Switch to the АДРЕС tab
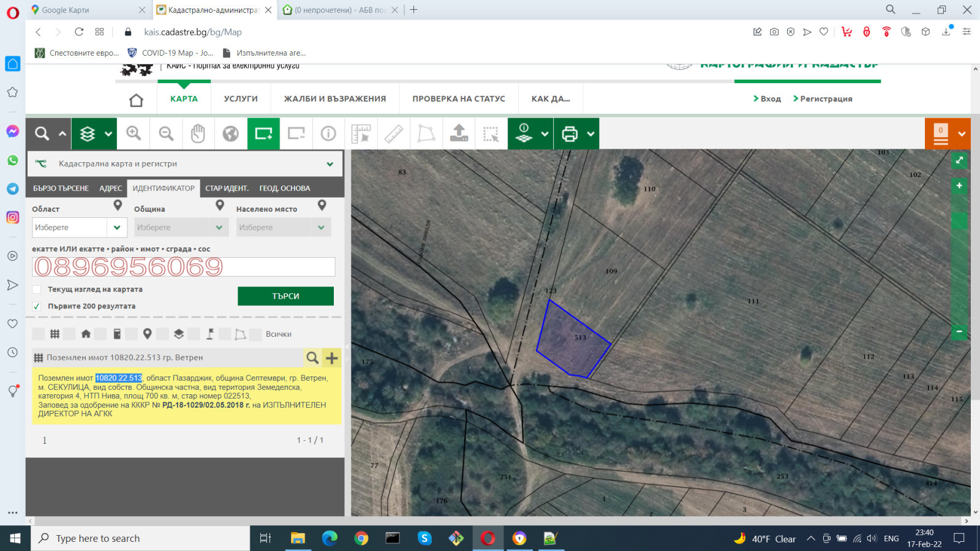 [x=111, y=189]
